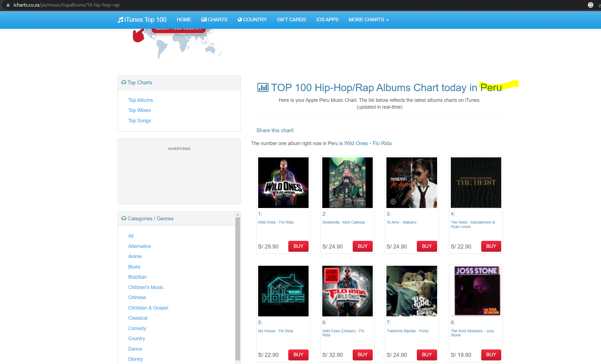Buy Sinderella by Mori Calliope
The image size is (601, 364).
pos(362,246)
